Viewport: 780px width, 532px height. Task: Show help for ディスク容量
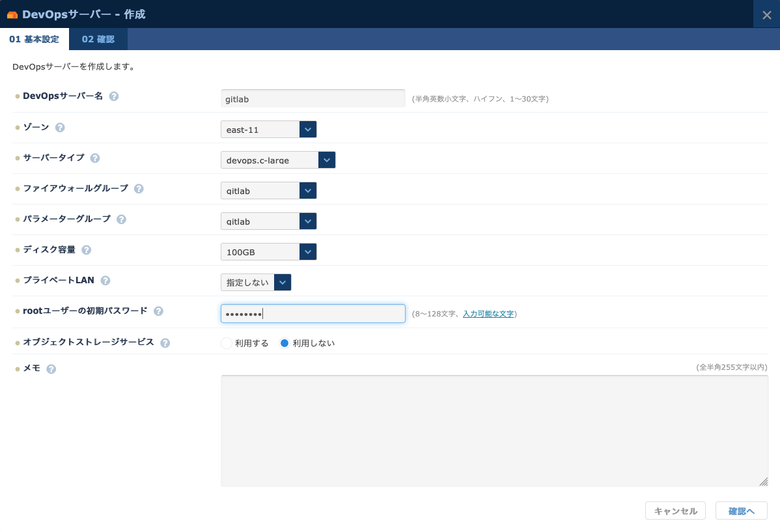click(x=86, y=250)
